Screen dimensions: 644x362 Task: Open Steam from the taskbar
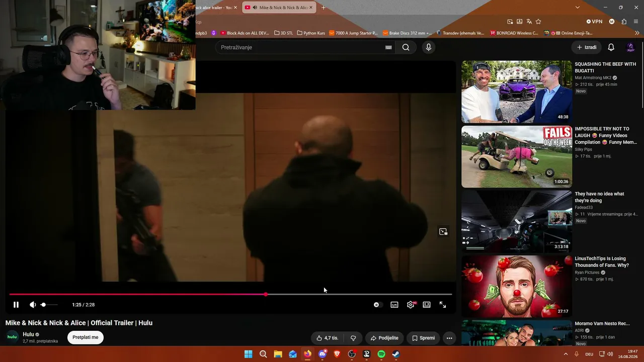click(x=396, y=354)
